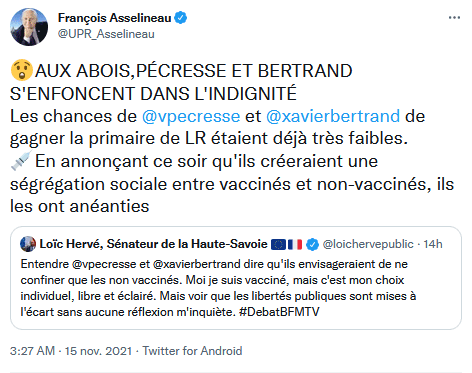Follow the @xavierbertrand mention in main tweet
The height and width of the screenshot is (373, 472).
point(333,116)
